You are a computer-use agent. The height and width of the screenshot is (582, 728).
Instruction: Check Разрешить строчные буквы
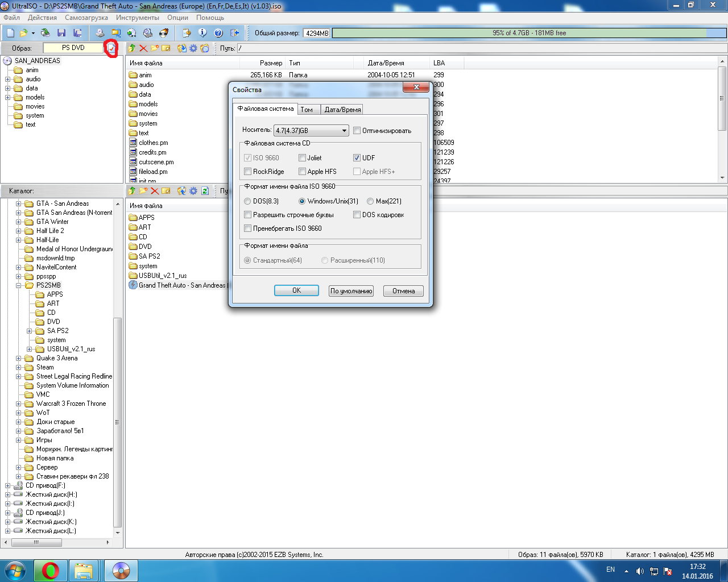[247, 215]
